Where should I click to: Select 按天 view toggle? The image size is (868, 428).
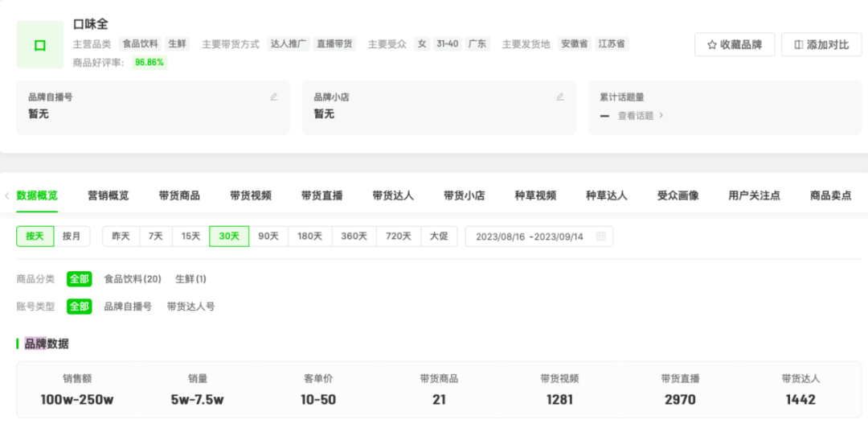35,237
